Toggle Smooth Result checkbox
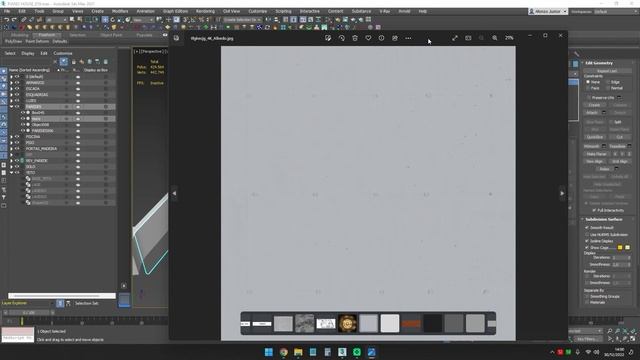640x360 pixels. [587, 228]
